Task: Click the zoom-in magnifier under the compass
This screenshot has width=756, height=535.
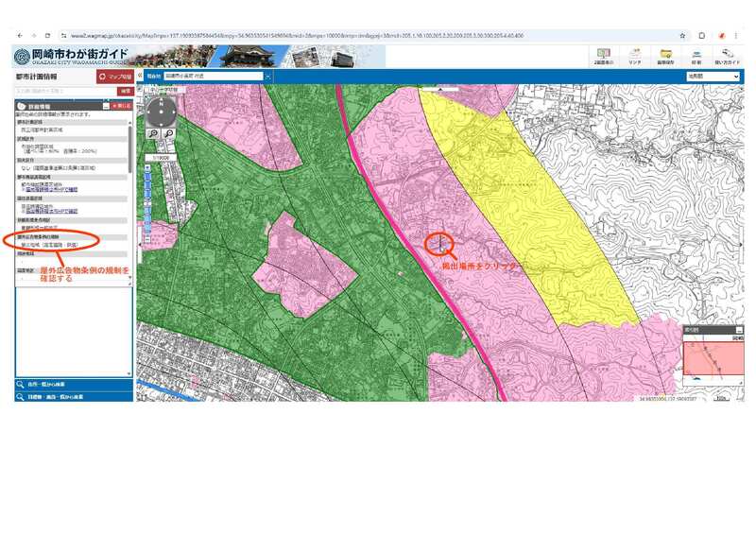Action: 153,134
